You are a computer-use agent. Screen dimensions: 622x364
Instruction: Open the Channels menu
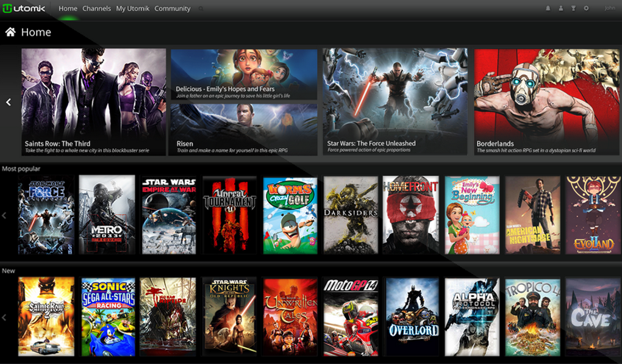pos(96,9)
